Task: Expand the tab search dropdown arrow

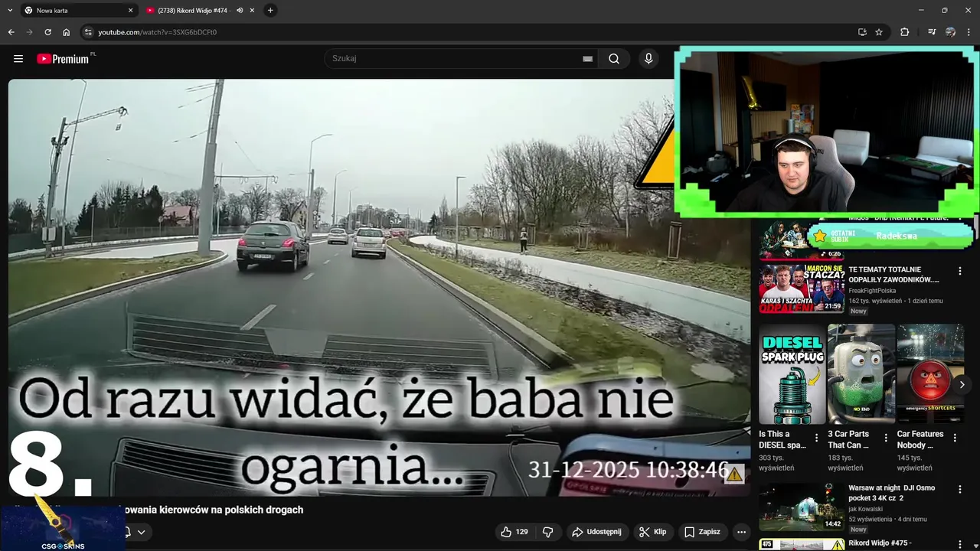Action: (x=10, y=10)
